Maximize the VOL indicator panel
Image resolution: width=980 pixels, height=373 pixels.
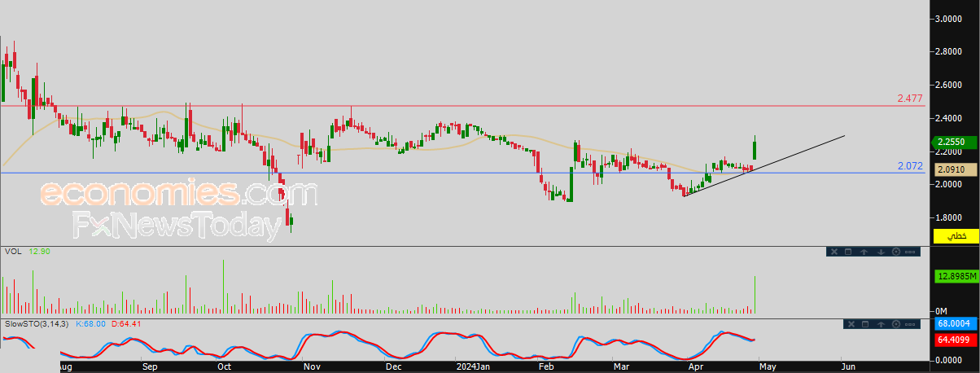(848, 252)
